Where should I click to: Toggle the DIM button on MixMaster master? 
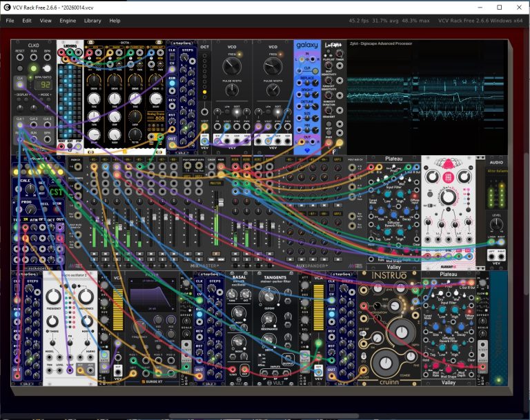(213, 259)
